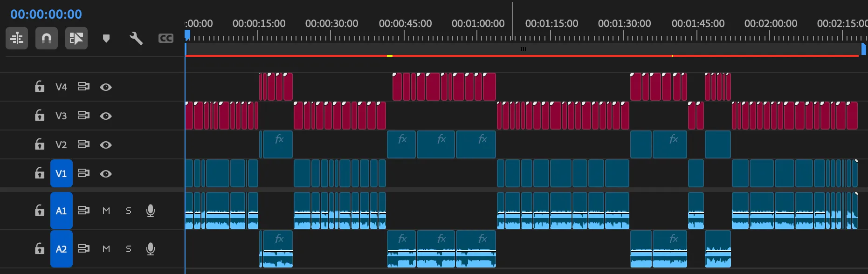This screenshot has height=274, width=868.
Task: Toggle A2 track targeting button
Action: point(61,249)
